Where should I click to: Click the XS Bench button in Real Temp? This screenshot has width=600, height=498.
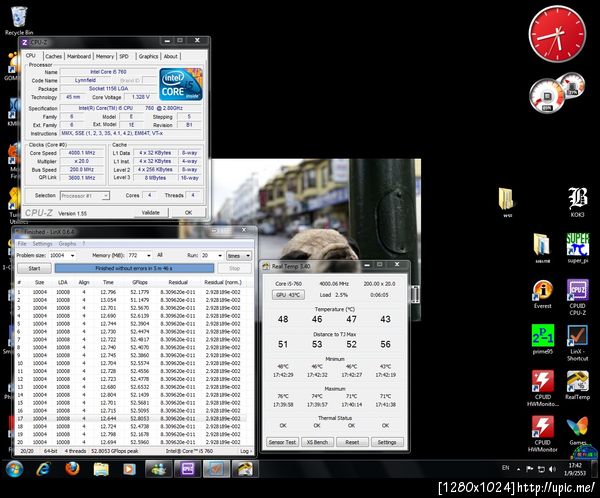[x=317, y=442]
